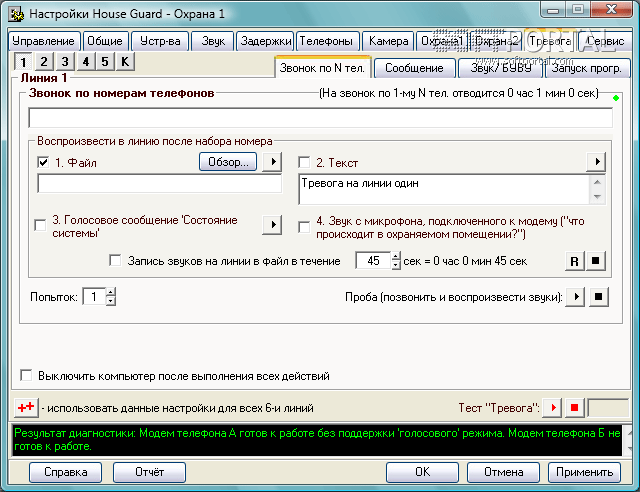640x492 pixels.
Task: Switch to the 'Камера' tab
Action: [388, 41]
